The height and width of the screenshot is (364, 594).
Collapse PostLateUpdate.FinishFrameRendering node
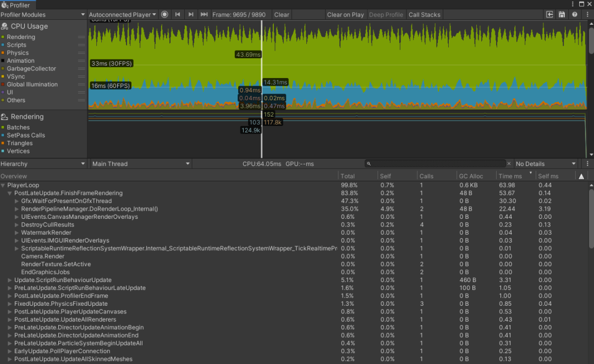point(10,193)
